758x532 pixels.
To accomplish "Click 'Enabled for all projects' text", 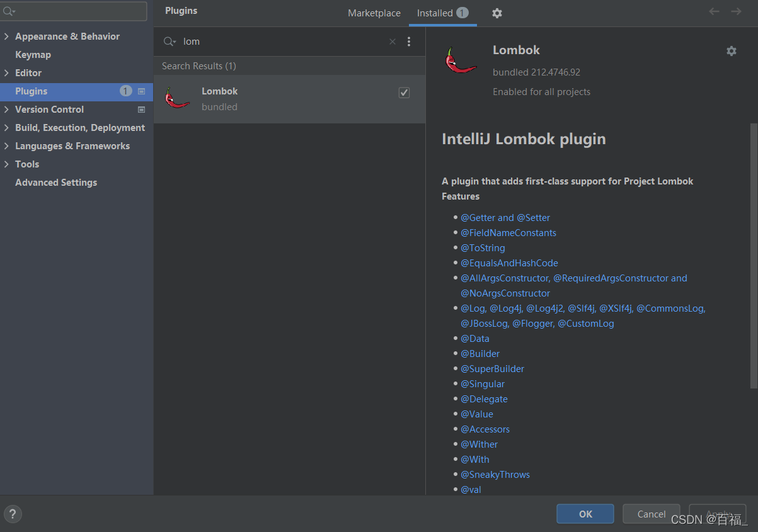I will (x=542, y=92).
